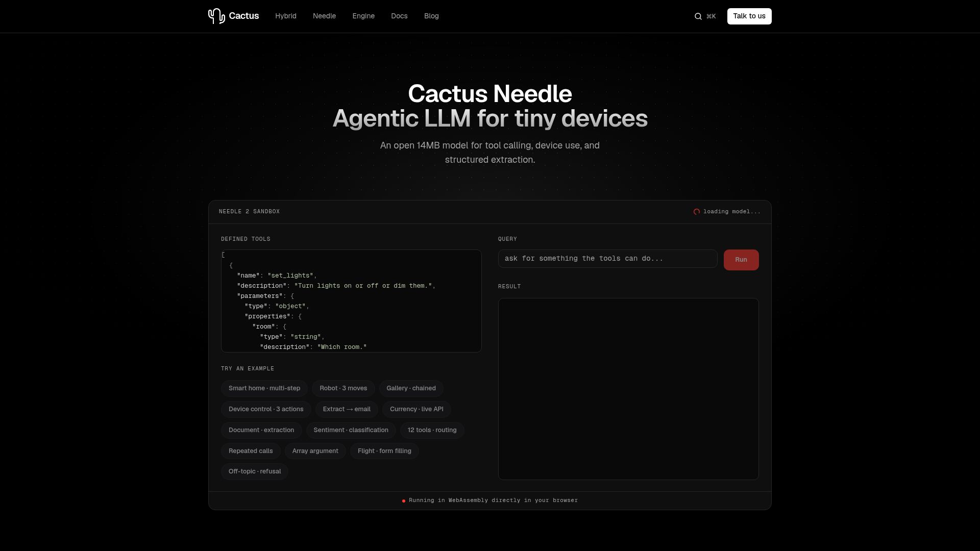Pick the Document · extraction example
The image size is (980, 551).
[261, 431]
